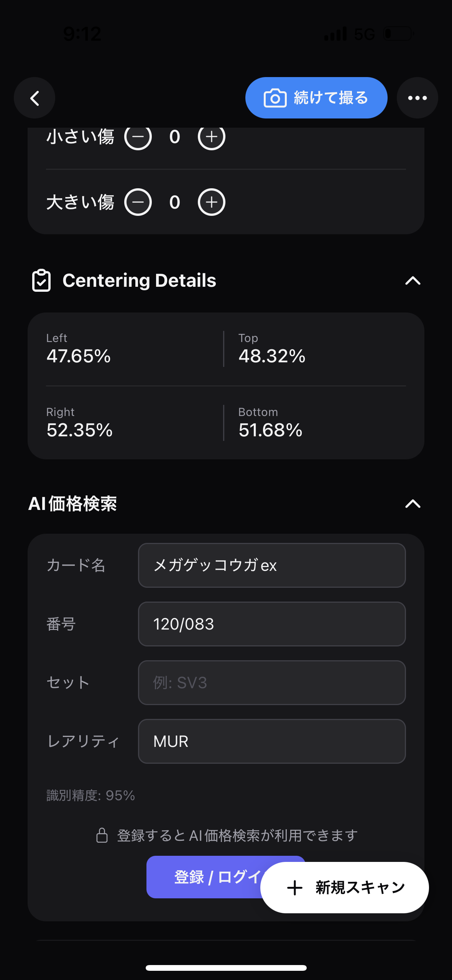Image resolution: width=452 pixels, height=980 pixels.
Task: Tap the 登録 / ログイン button
Action: 204,877
